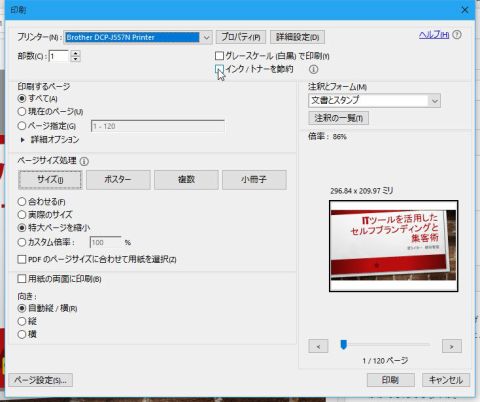The image size is (480, 402).
Task: Open 注釈とフォーム dropdown
Action: coord(374,100)
